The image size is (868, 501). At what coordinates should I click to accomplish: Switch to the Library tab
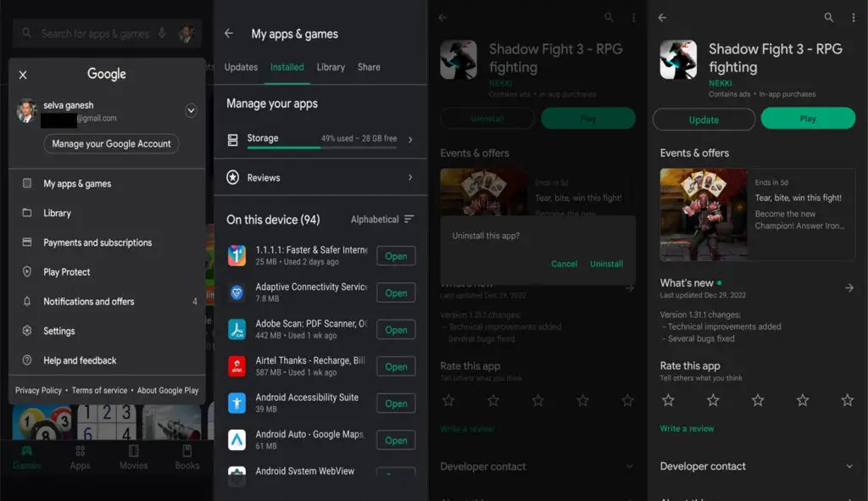point(331,67)
